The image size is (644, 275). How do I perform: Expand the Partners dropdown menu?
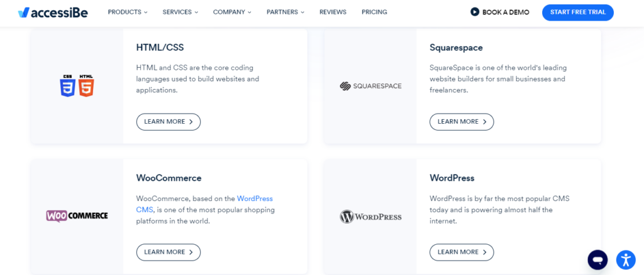[286, 13]
